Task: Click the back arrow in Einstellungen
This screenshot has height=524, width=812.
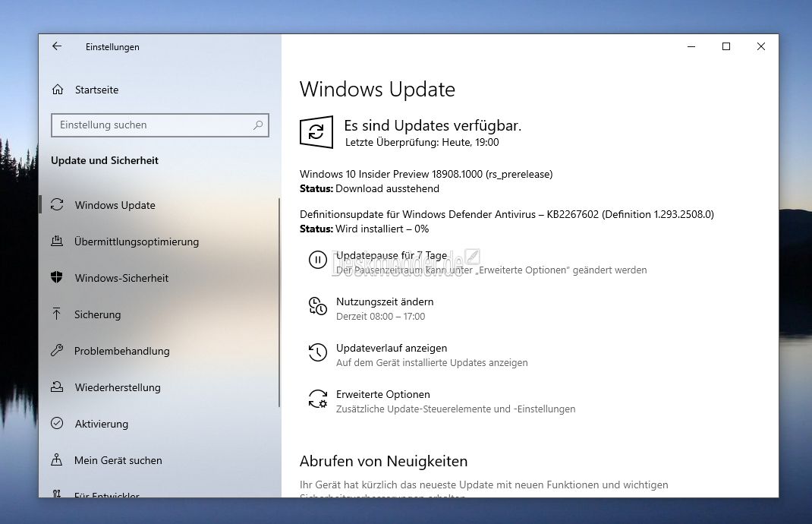Action: pos(57,46)
